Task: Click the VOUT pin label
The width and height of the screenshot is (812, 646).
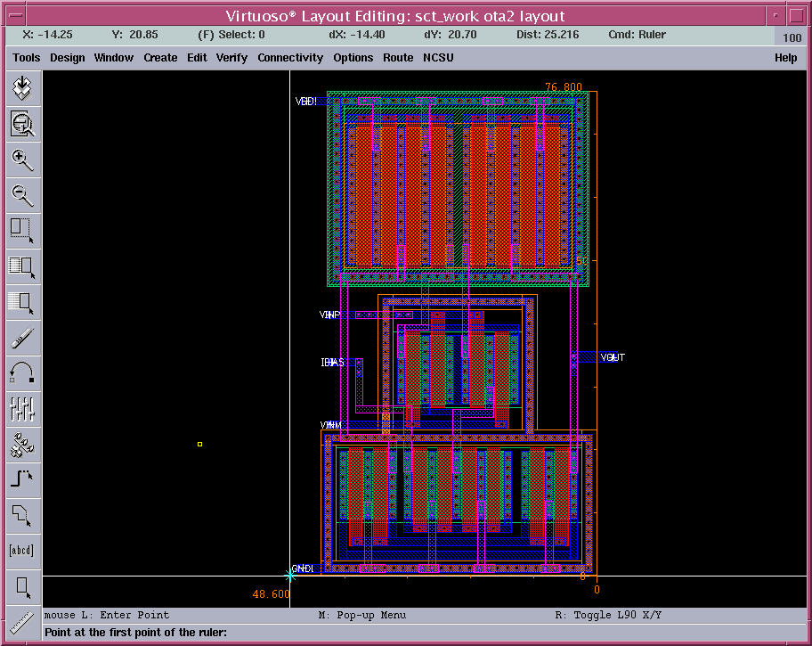Action: tap(613, 357)
